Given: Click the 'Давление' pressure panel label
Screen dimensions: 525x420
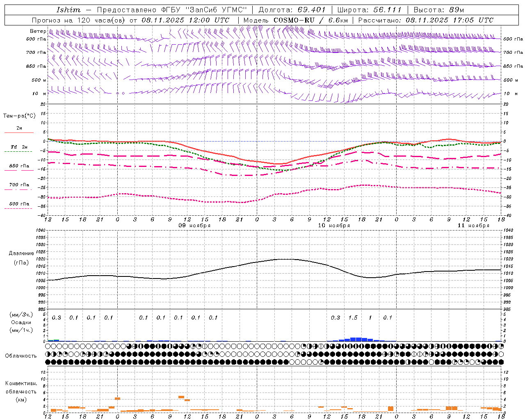Looking at the screenshot, I should pos(21,253).
